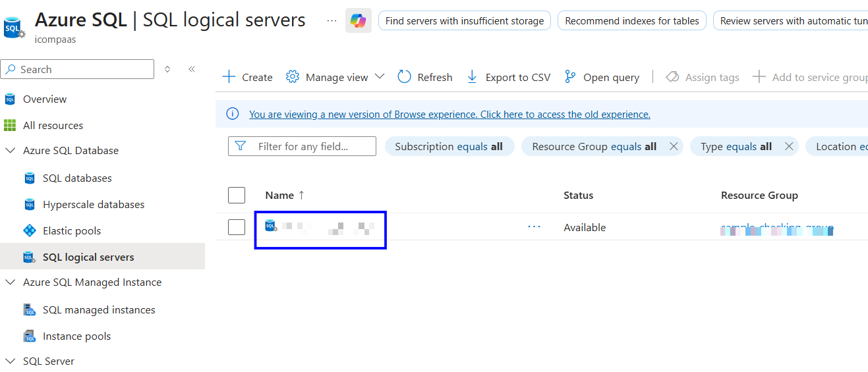This screenshot has width=868, height=372.
Task: Open the row ellipsis menu for the server
Action: click(534, 227)
